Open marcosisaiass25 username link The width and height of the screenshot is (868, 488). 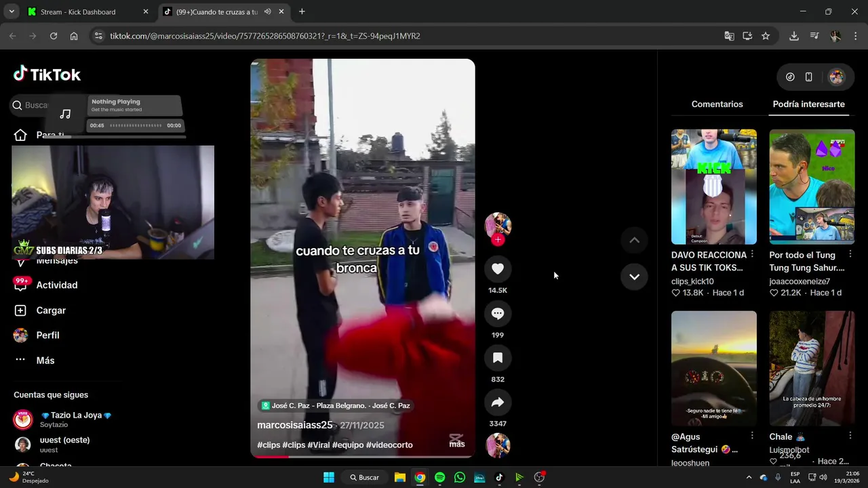tap(295, 425)
